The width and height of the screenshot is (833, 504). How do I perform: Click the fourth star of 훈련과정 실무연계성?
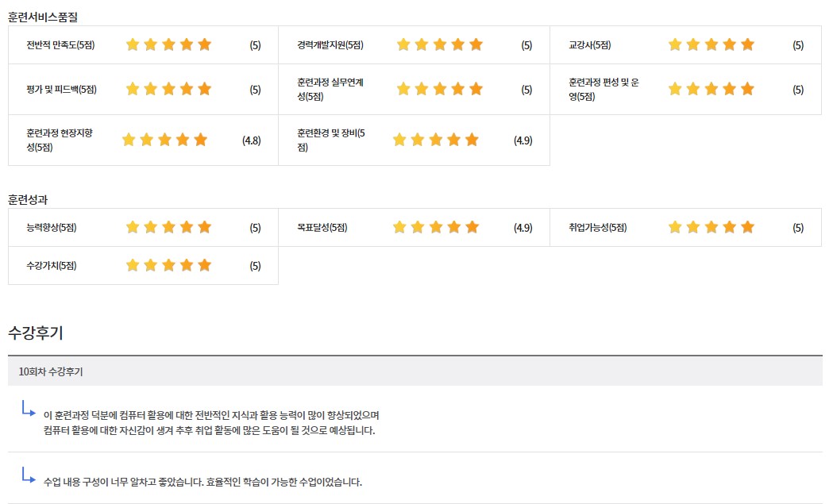click(458, 89)
